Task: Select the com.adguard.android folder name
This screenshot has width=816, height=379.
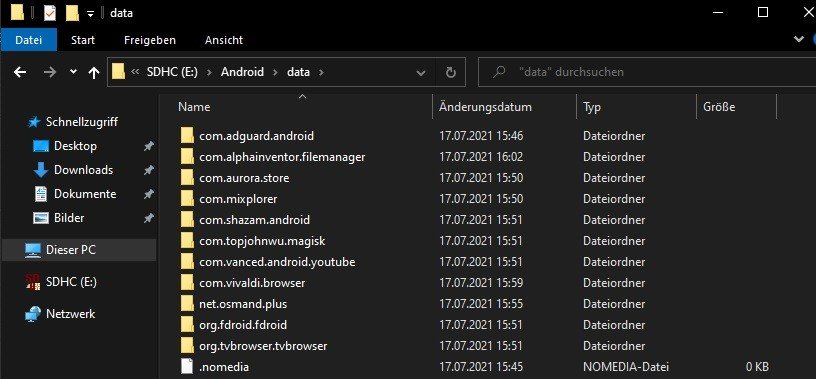Action: pyautogui.click(x=257, y=136)
